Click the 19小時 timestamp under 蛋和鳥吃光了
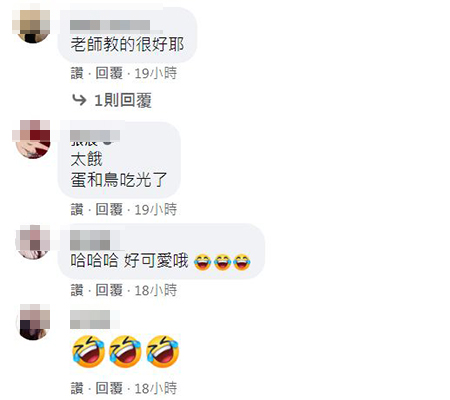The image size is (450, 400). point(156,210)
